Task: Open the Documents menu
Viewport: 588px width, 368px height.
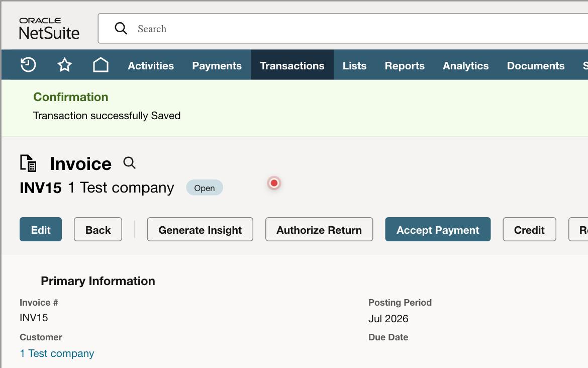Action: (536, 66)
